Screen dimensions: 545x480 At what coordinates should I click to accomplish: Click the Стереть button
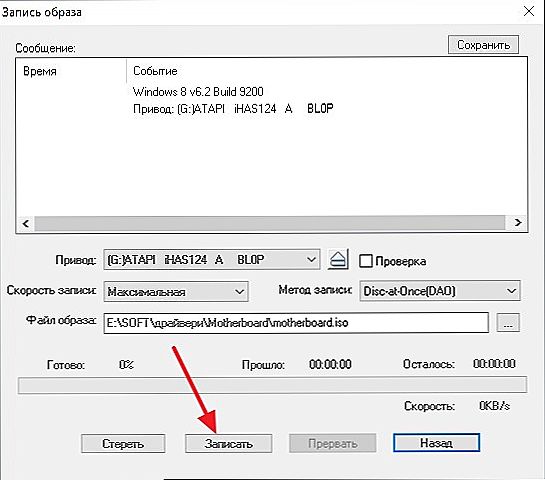(x=123, y=444)
